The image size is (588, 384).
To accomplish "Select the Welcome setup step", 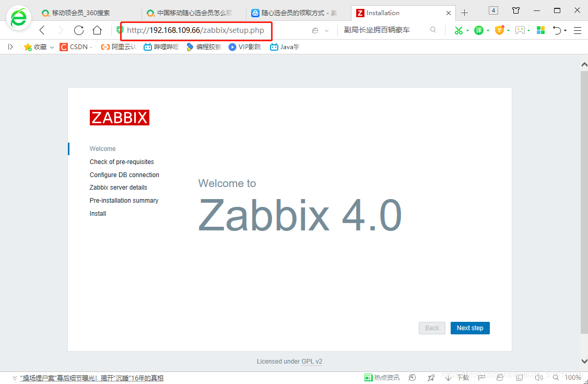I will point(103,149).
